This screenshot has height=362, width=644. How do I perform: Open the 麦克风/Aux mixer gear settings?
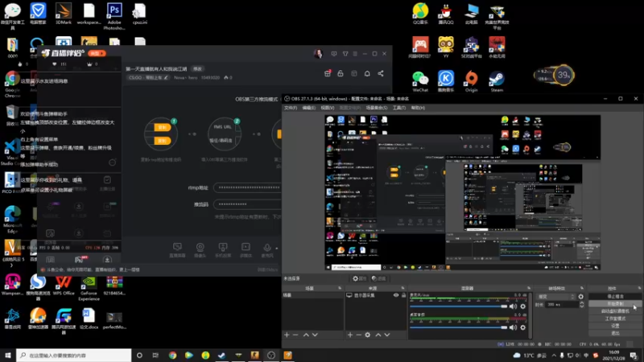522,306
